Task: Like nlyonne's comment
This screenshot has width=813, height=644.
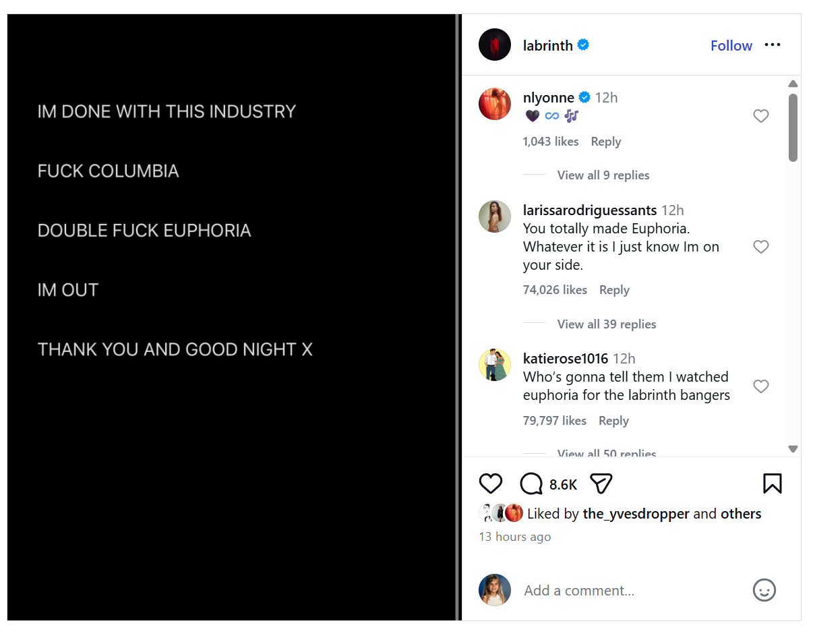Action: [760, 117]
